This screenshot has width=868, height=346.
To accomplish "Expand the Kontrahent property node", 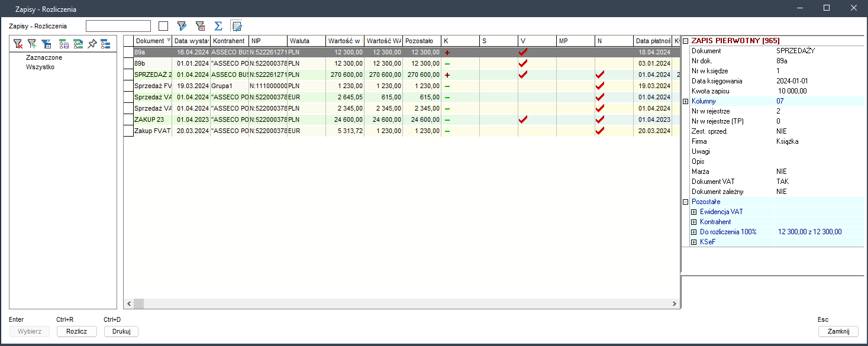I will 694,222.
